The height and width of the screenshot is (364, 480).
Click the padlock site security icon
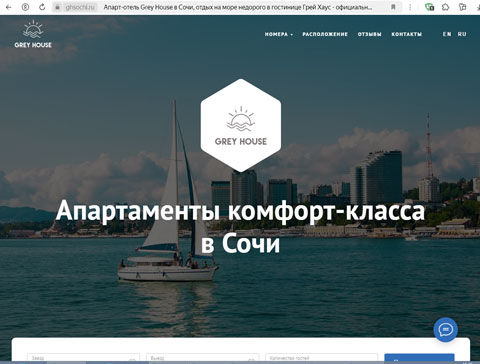click(x=57, y=7)
